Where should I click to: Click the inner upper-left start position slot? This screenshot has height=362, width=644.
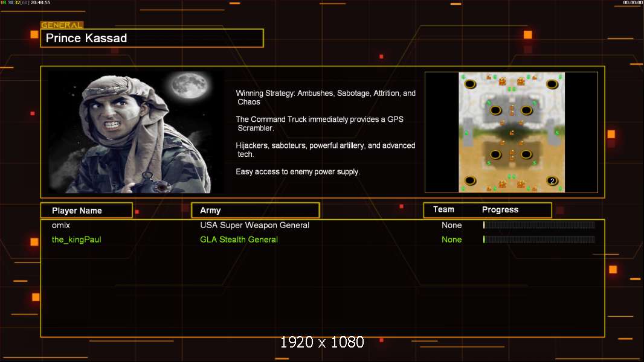coord(496,110)
